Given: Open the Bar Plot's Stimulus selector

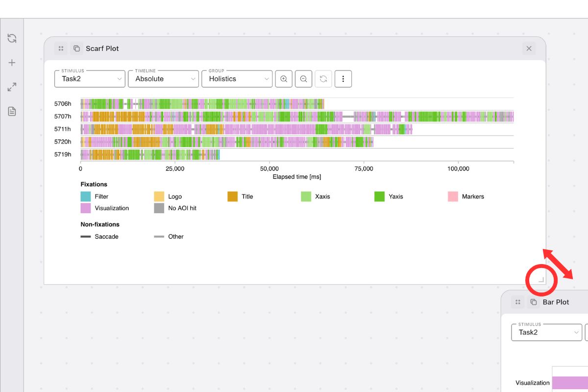Looking at the screenshot, I should 546,332.
